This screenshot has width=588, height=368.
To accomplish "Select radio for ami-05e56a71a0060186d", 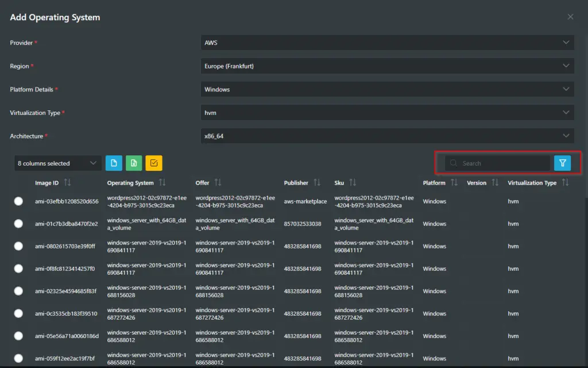I will coord(18,336).
